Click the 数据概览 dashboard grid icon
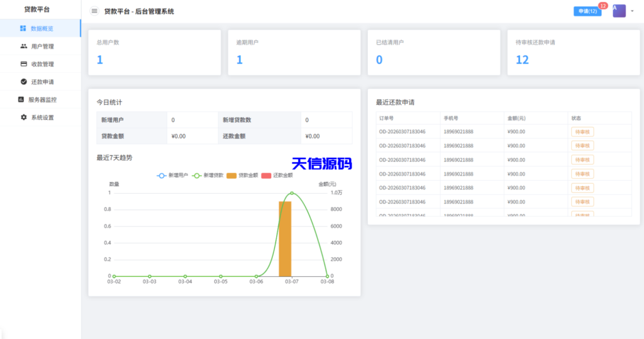 click(x=23, y=28)
